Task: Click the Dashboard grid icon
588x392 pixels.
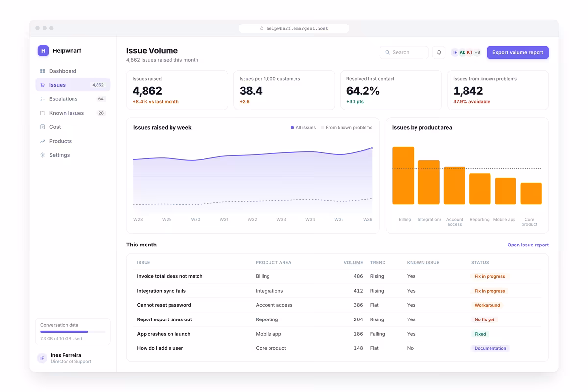Action: pyautogui.click(x=43, y=71)
